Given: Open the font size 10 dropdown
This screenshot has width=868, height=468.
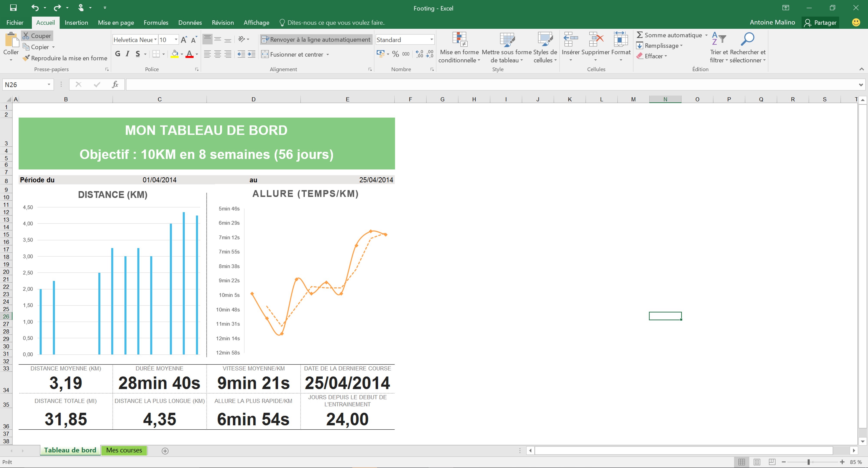Looking at the screenshot, I should coord(176,40).
